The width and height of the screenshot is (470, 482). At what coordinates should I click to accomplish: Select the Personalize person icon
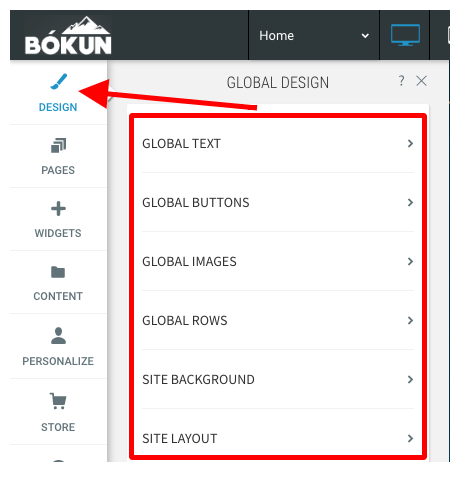click(58, 336)
